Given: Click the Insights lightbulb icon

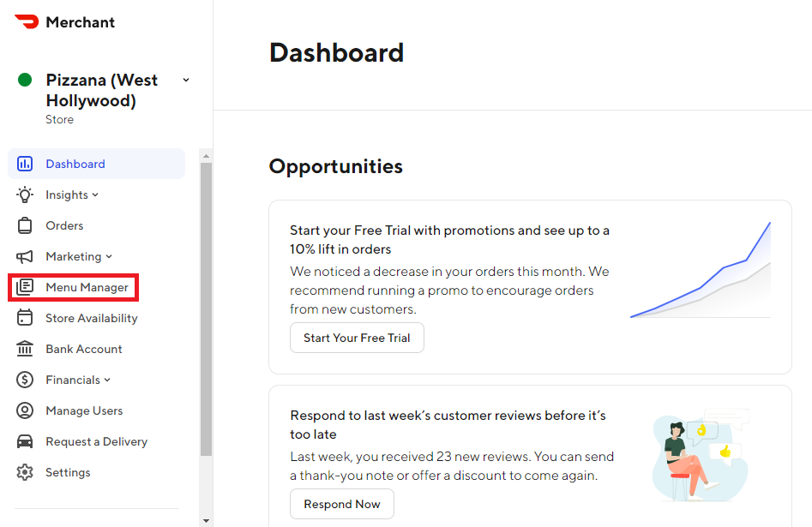Looking at the screenshot, I should click(x=25, y=195).
